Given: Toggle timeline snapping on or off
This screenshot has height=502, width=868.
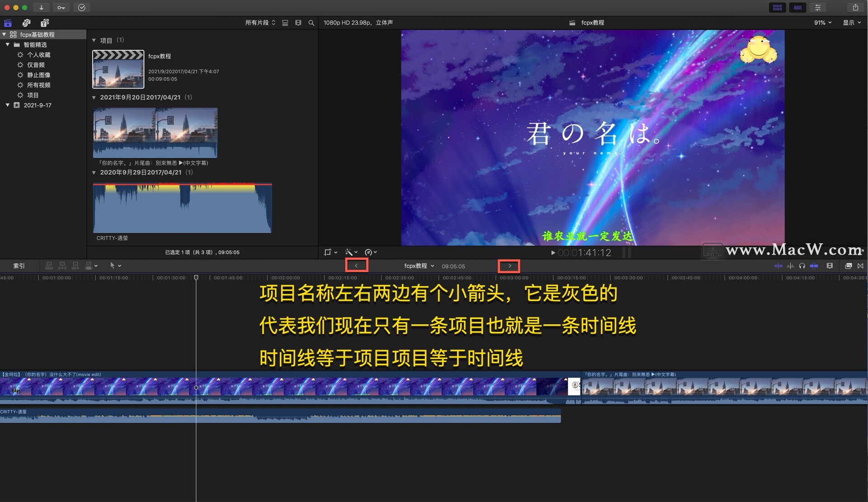Looking at the screenshot, I should pyautogui.click(x=814, y=266).
